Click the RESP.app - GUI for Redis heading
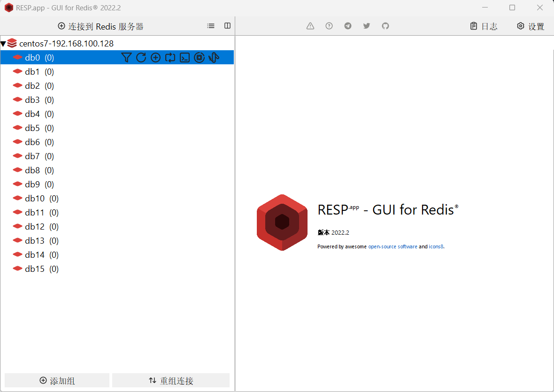This screenshot has width=554, height=392. pos(388,210)
